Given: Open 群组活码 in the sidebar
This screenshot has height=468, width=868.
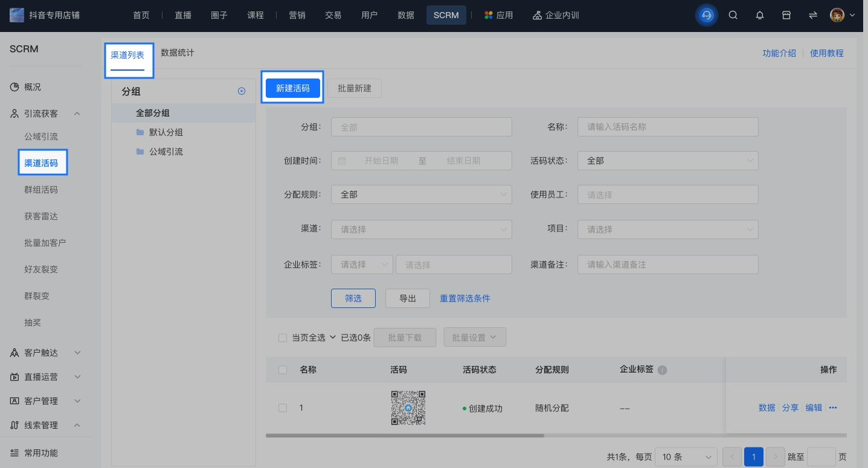Looking at the screenshot, I should pyautogui.click(x=41, y=190).
